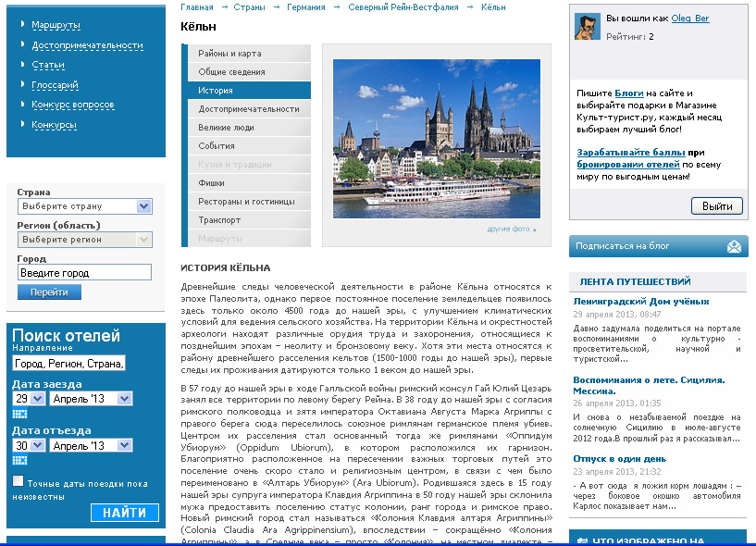756x546 pixels.
Task: Go to Северный Рейн-Вестфалия breadcrumb
Action: pos(403,7)
